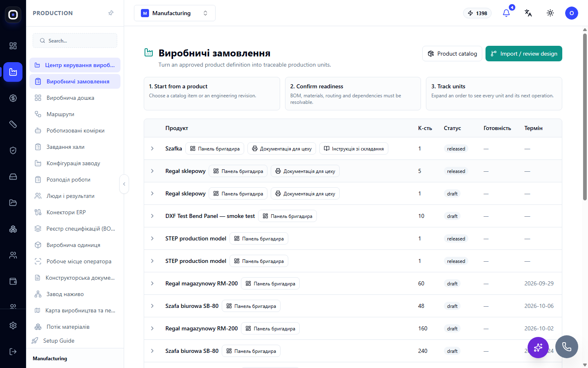The width and height of the screenshot is (588, 368).
Task: Toggle the sidebar pin next to PRODUCTION
Action: click(111, 13)
